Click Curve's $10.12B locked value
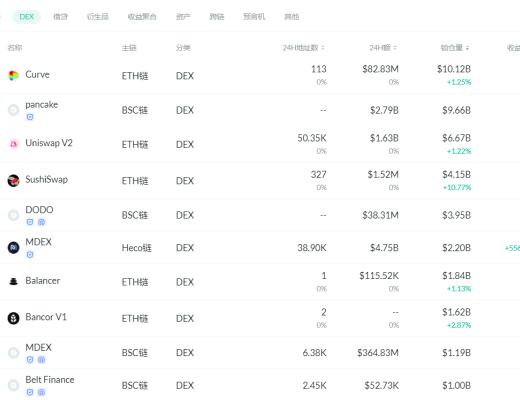 pyautogui.click(x=454, y=69)
